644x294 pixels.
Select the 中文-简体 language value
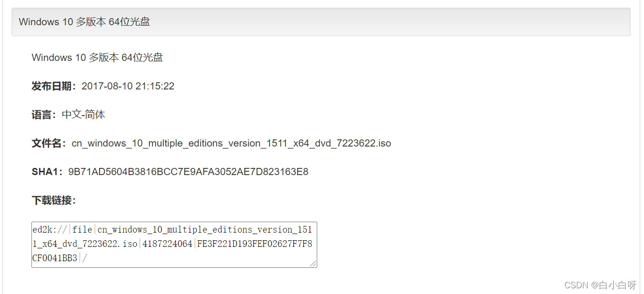[83, 115]
